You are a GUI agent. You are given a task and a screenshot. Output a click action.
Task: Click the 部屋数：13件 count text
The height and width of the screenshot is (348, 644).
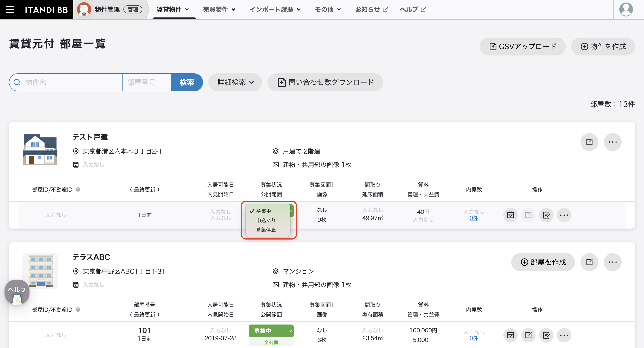click(612, 104)
